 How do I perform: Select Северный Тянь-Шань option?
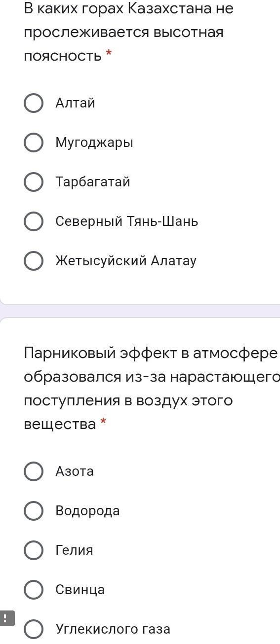click(x=34, y=221)
